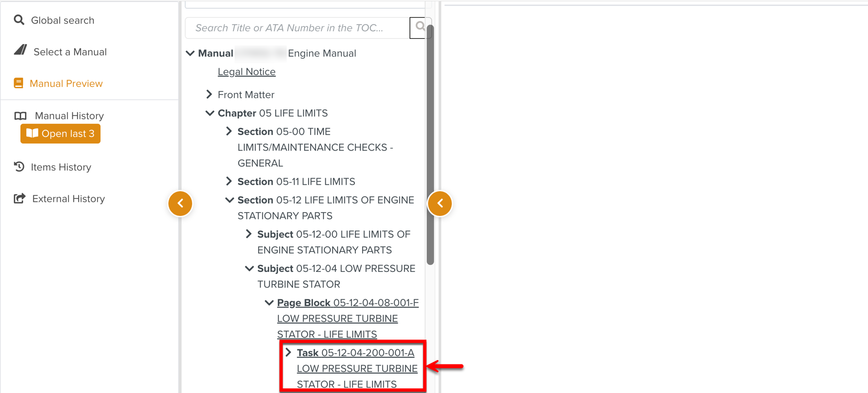Switch to Manual Preview in the sidebar
The width and height of the screenshot is (868, 393).
pos(66,83)
